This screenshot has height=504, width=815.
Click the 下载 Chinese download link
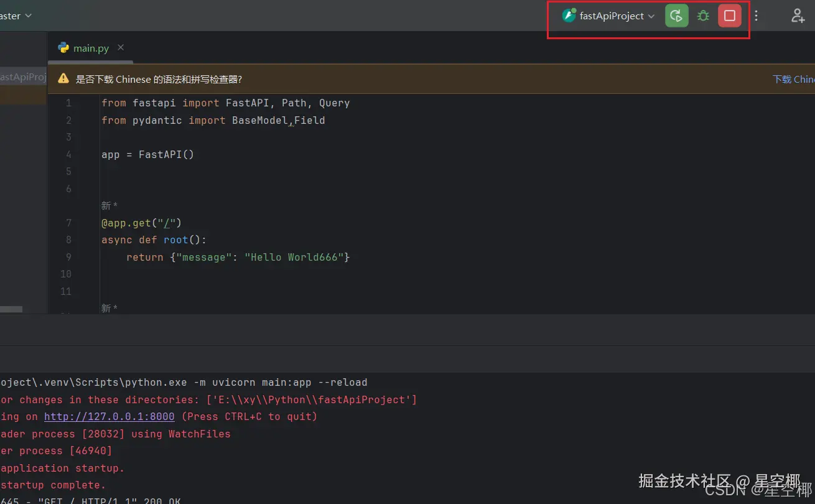[793, 79]
